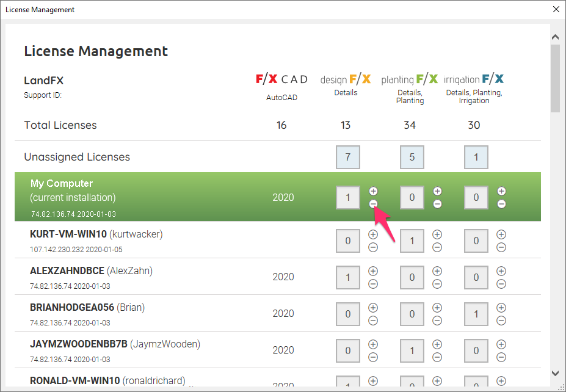Click the vertical scrollbar thumb
Screen dimensions: 566x392
tap(556, 79)
